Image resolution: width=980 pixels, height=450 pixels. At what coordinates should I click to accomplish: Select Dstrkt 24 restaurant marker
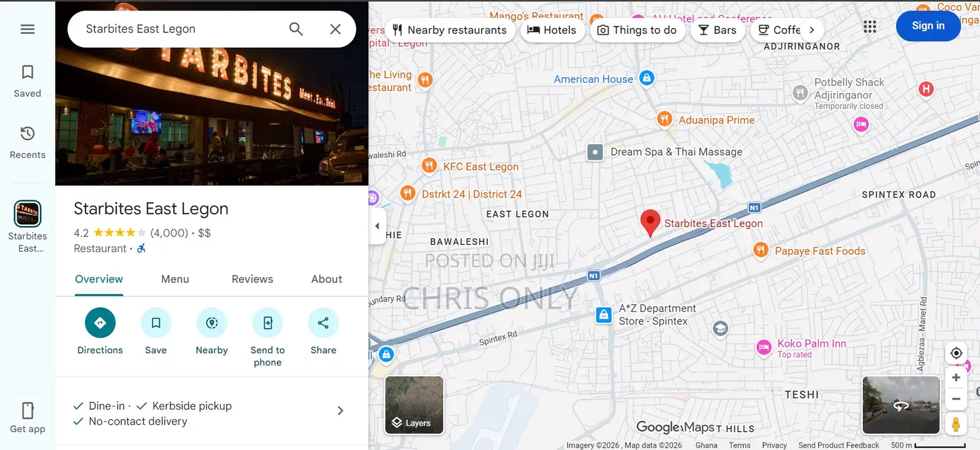[408, 193]
